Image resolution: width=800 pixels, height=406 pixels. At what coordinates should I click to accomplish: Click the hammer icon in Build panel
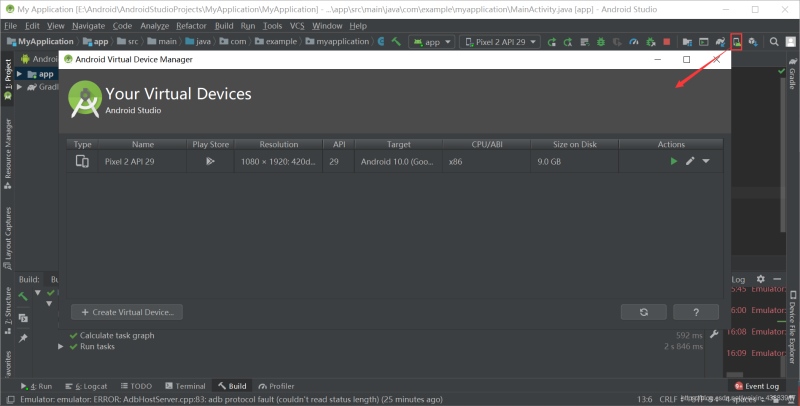[x=23, y=296]
